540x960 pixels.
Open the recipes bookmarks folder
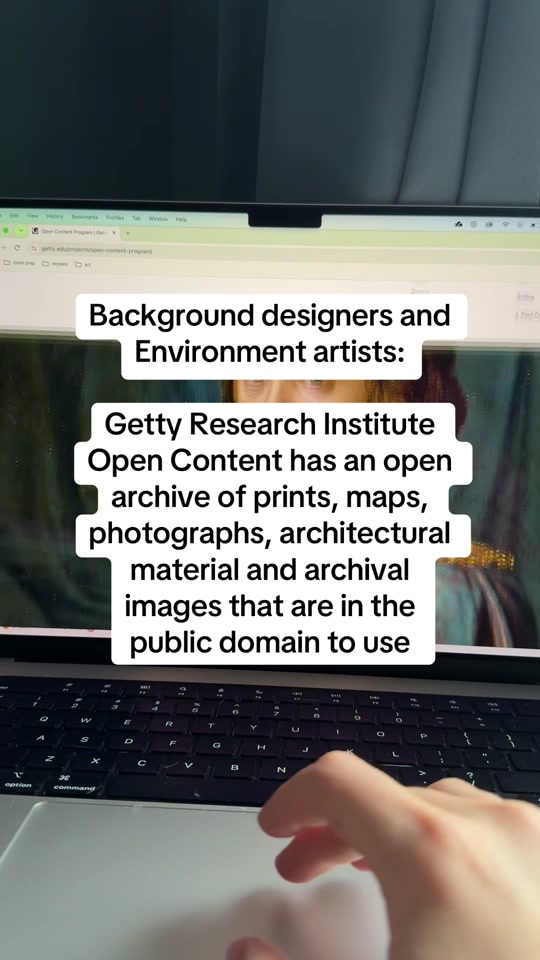(54, 264)
